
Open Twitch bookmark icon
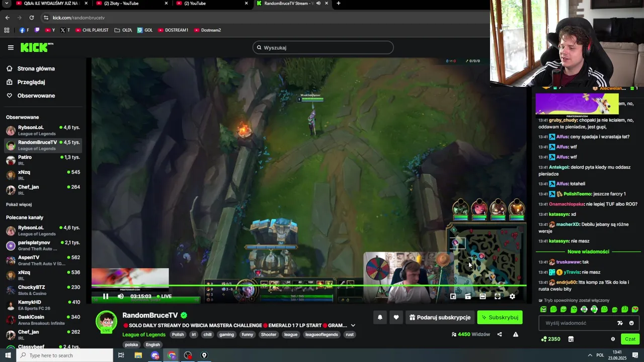click(37, 30)
